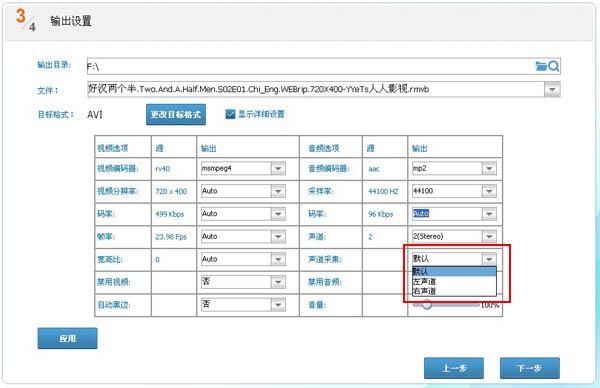This screenshot has width=600, height=388.
Task: Select 右声道 option
Action: (x=454, y=291)
